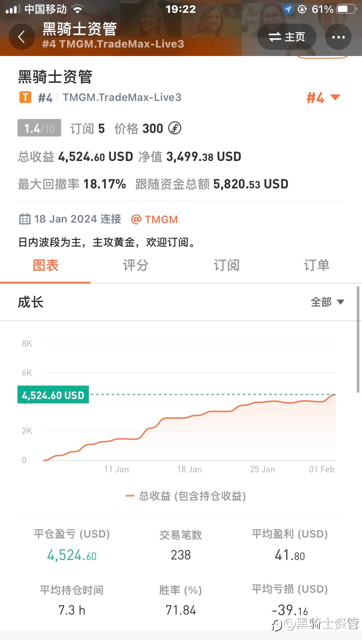Expand the #4 account selector dropdown

click(x=324, y=98)
